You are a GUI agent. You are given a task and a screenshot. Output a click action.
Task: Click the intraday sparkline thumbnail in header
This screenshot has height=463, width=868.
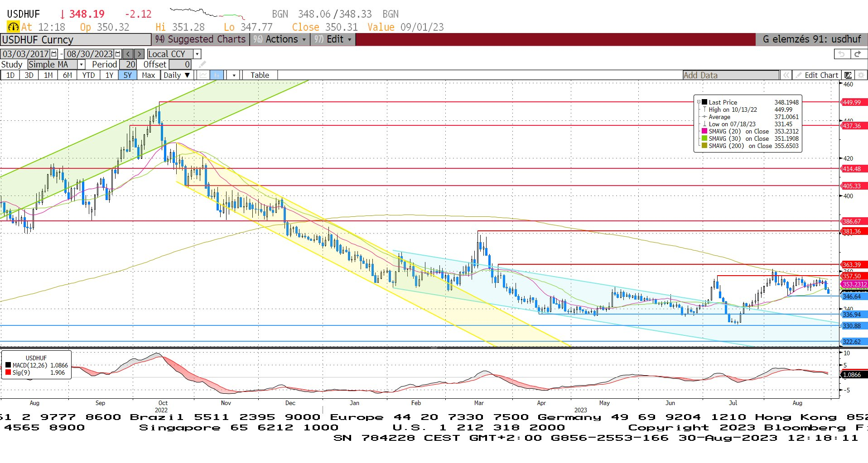207,13
